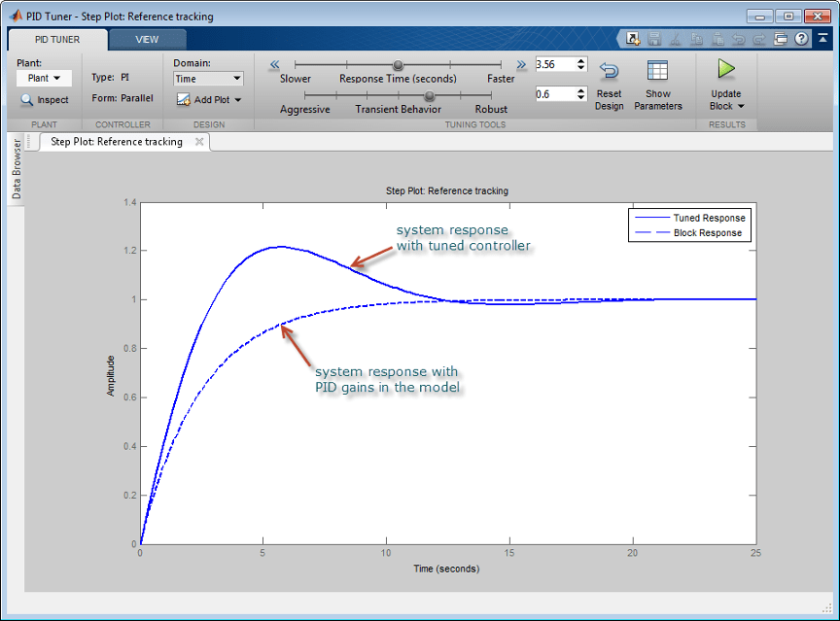Click the document tab bar grip handle
This screenshot has width=840, height=621.
tap(28, 141)
